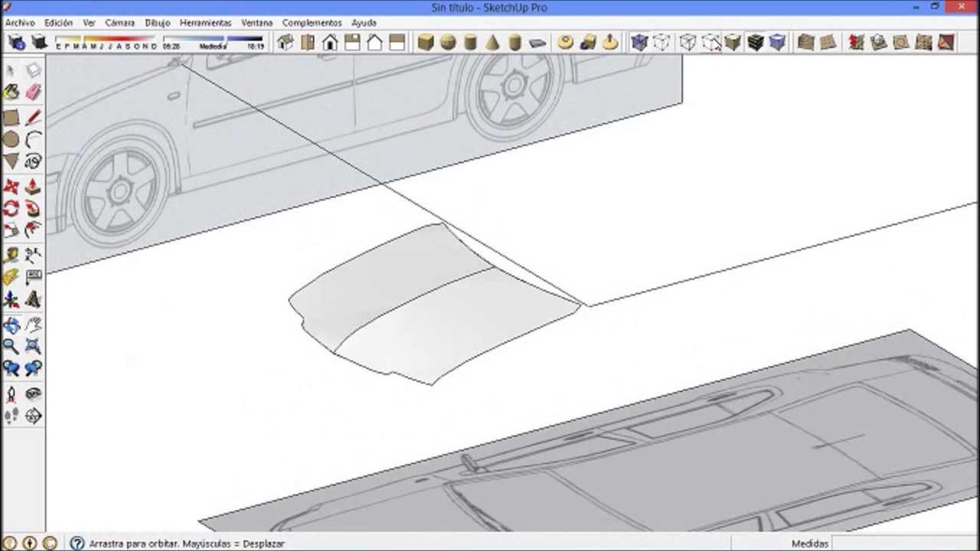Select the Eraser tool
Screen dimensions: 980x551
(33, 93)
